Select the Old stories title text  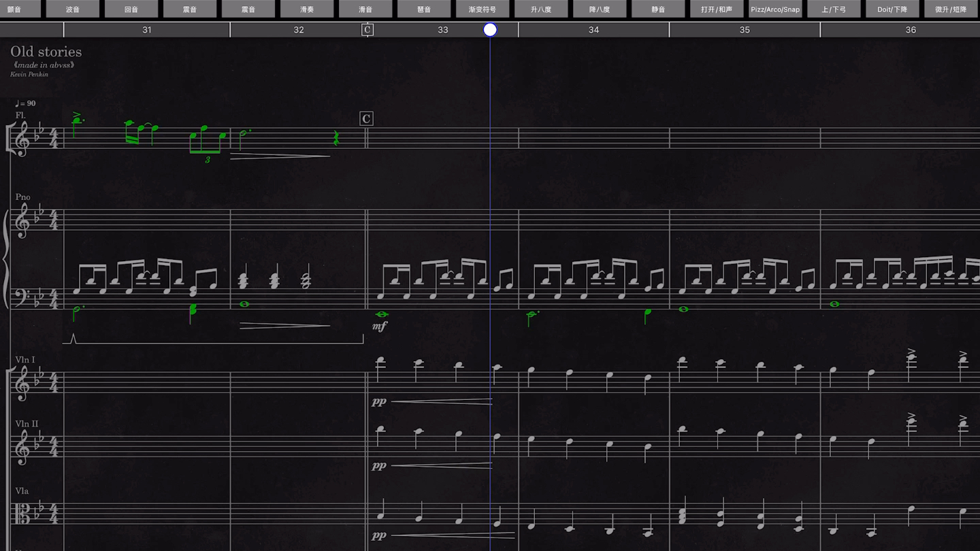[46, 52]
